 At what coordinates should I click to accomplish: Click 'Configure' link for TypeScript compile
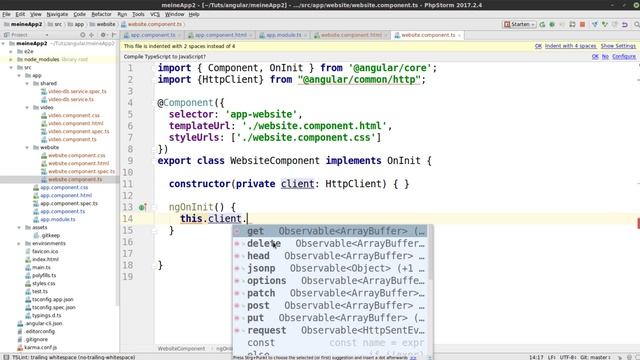[624, 57]
